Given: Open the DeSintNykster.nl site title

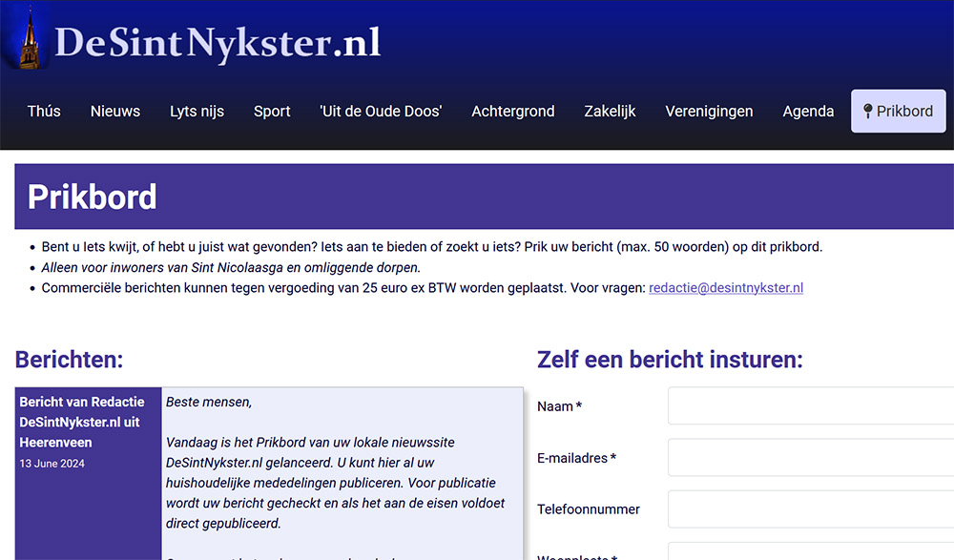Looking at the screenshot, I should [x=218, y=43].
